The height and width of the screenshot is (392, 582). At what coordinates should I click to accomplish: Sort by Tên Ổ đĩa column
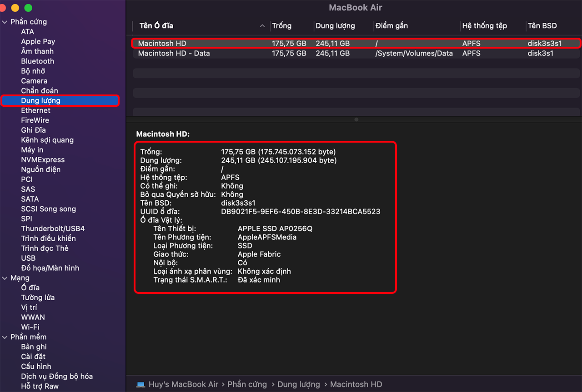pyautogui.click(x=156, y=26)
